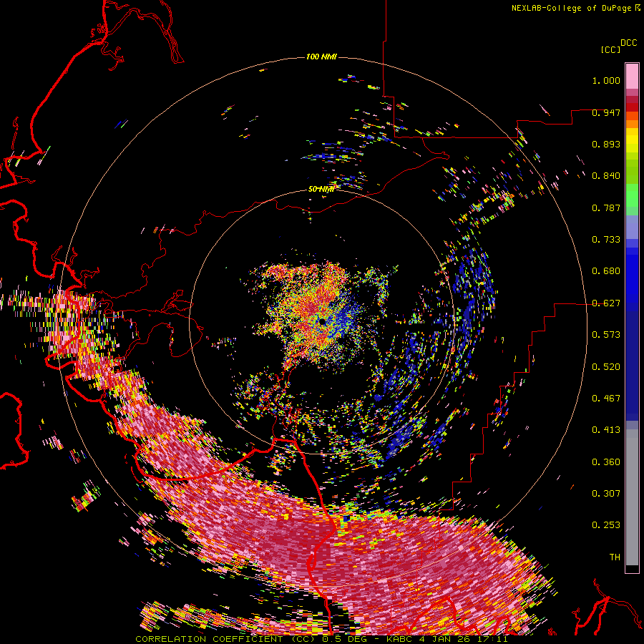Click the 0.787 color scale value
This screenshot has height=644, width=644.
pyautogui.click(x=606, y=208)
